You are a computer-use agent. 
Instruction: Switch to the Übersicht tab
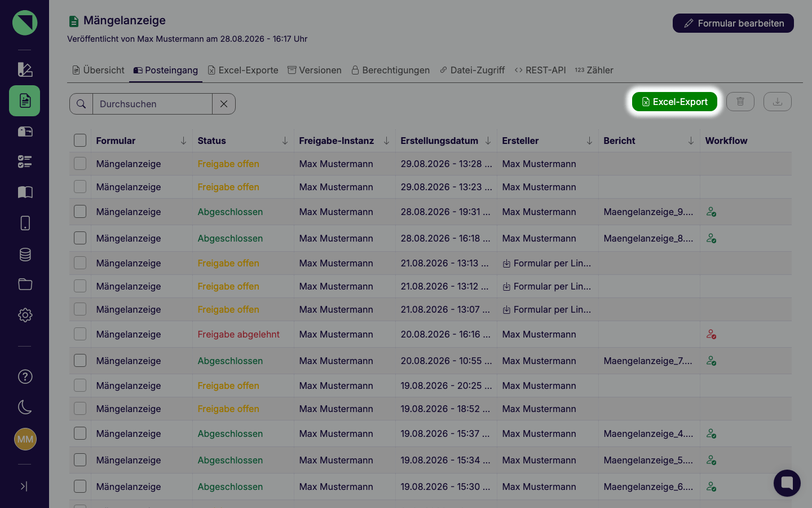pyautogui.click(x=98, y=70)
